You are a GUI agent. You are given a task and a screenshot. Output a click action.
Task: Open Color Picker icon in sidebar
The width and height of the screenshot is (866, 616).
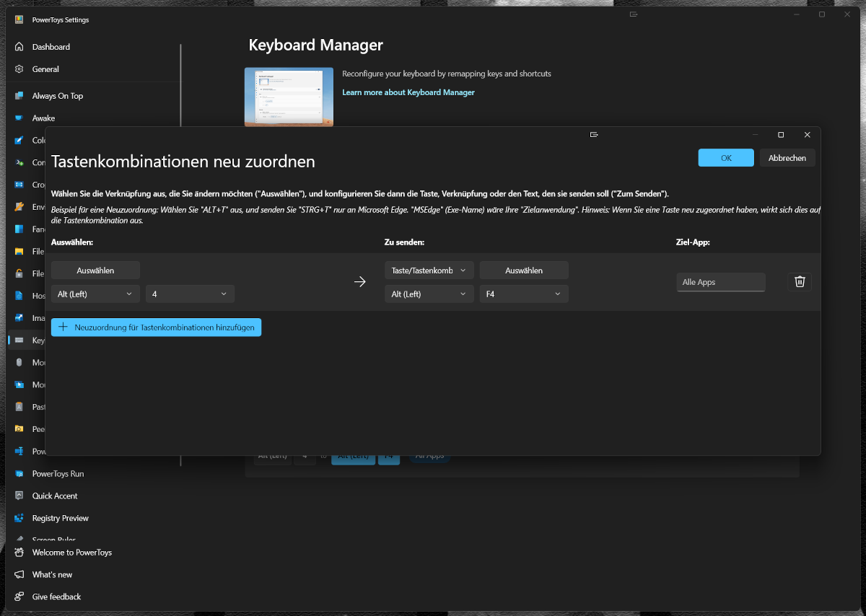19,141
